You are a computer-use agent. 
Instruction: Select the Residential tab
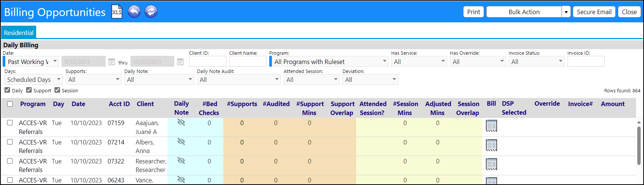19,33
